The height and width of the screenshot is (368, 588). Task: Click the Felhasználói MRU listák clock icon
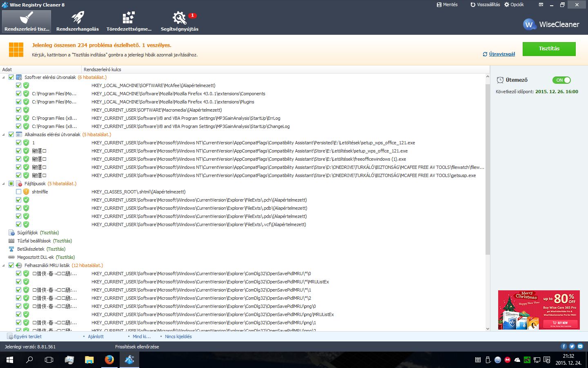19,265
